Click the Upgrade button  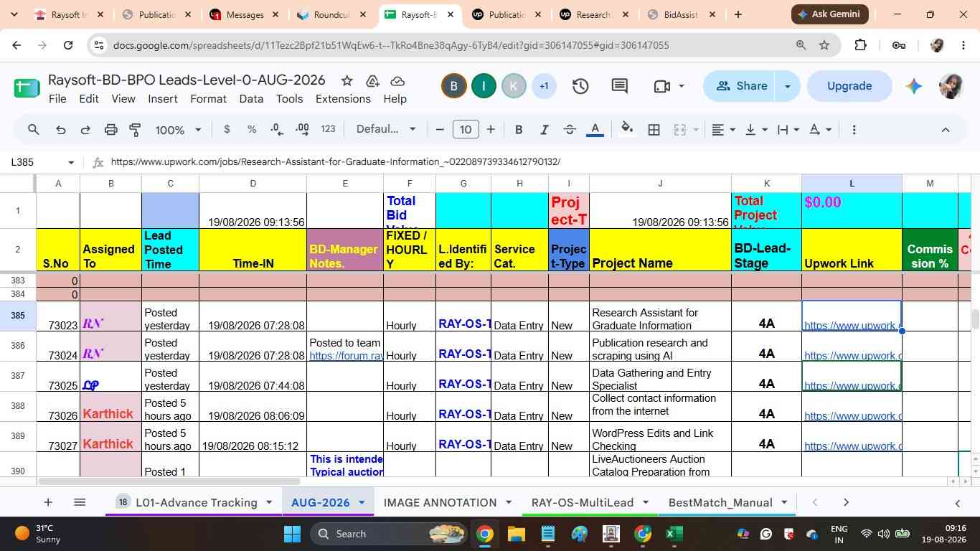click(x=849, y=86)
